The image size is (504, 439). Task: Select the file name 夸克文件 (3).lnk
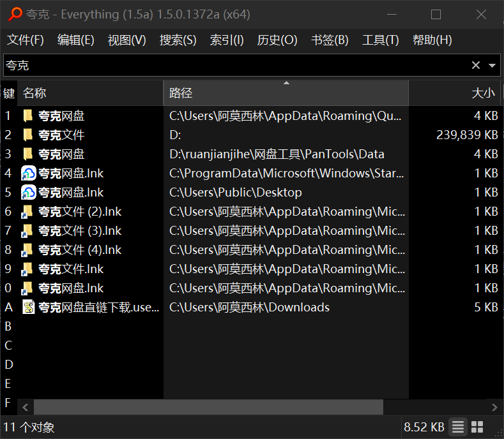80,231
